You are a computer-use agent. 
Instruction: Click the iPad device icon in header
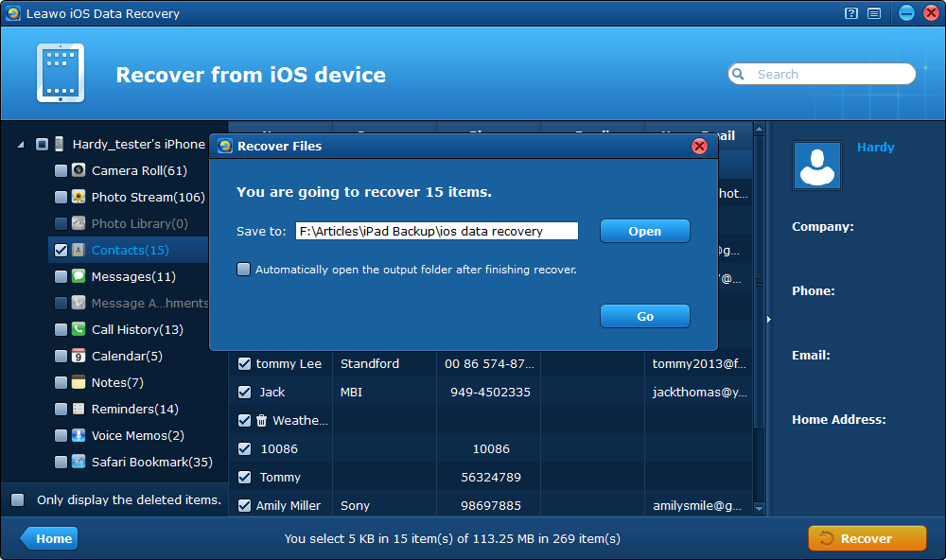pyautogui.click(x=61, y=73)
